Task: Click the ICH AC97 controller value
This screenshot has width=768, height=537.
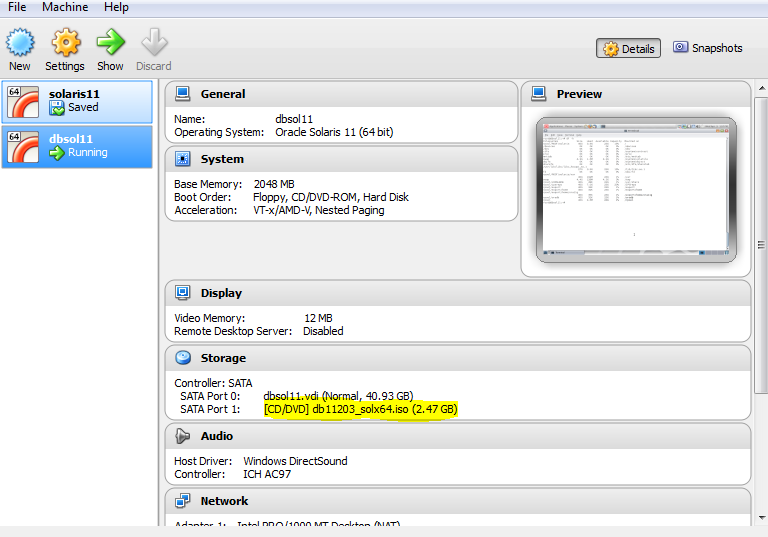Action: tap(267, 474)
